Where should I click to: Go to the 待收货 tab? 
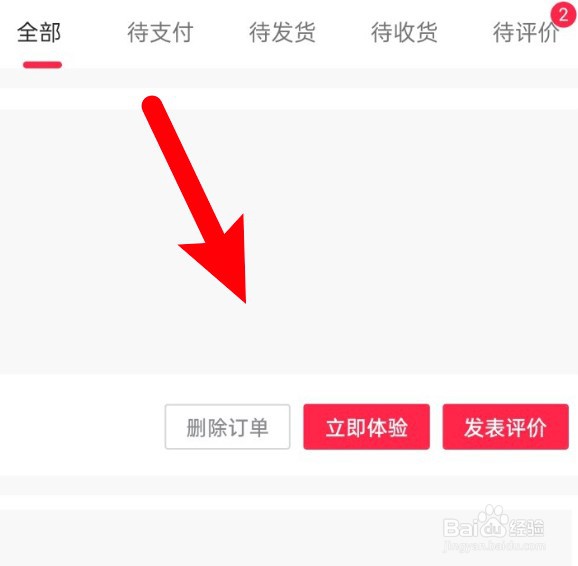(404, 32)
